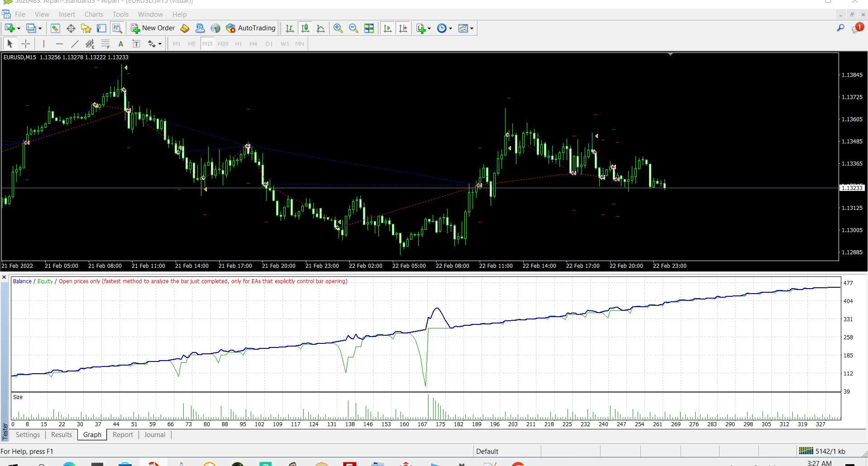Screen dimensions: 868x466
Task: Switch chart to bar chart style
Action: (290, 29)
